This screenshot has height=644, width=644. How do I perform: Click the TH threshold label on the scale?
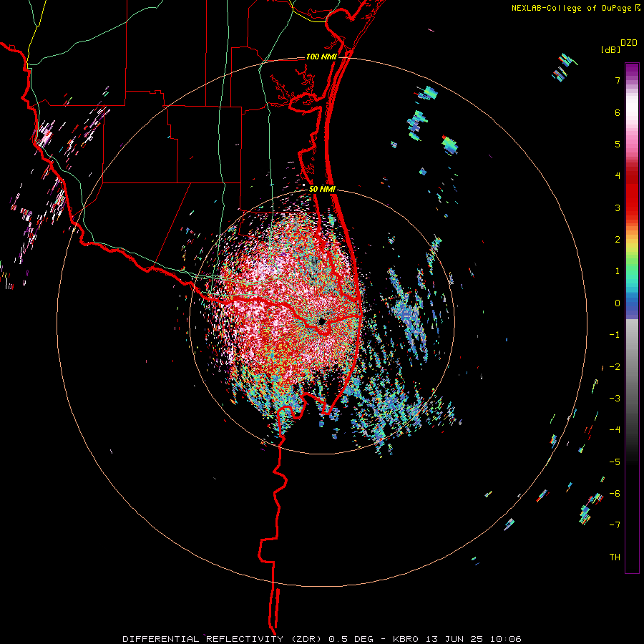(x=615, y=557)
